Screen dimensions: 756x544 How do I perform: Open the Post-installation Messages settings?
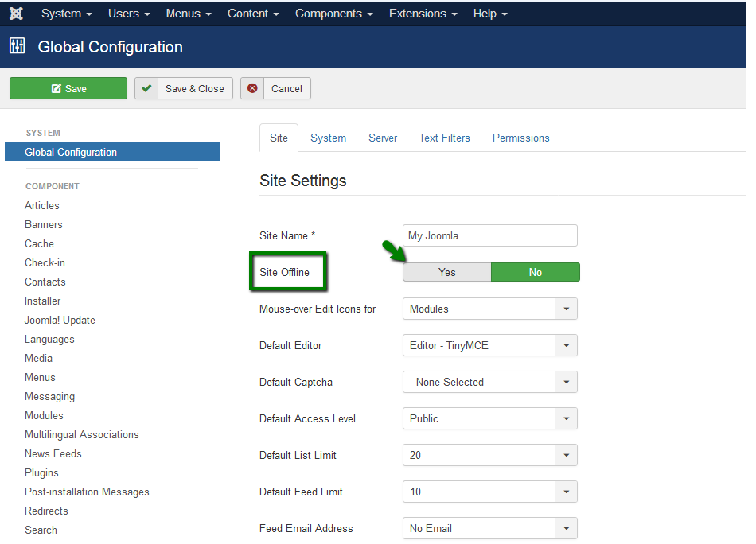click(x=87, y=492)
